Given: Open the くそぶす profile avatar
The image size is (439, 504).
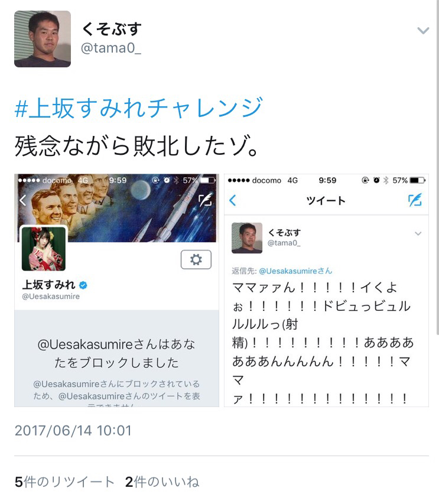Looking at the screenshot, I should tap(43, 39).
